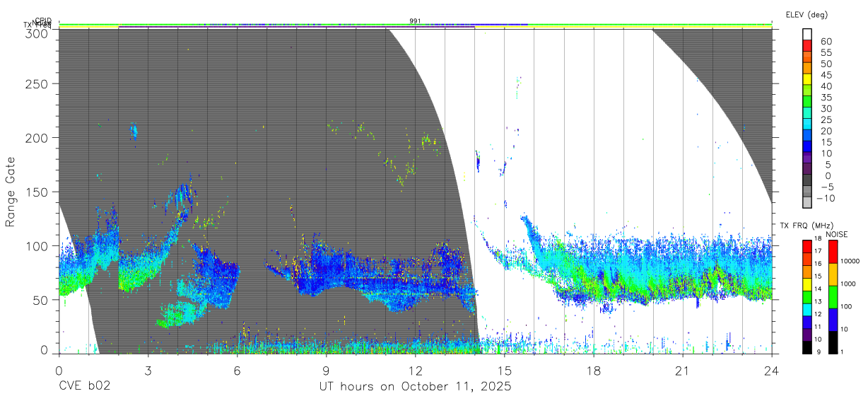Click Range Gate axis label 300
Viewport: 868px width, 401px height.
pos(38,33)
